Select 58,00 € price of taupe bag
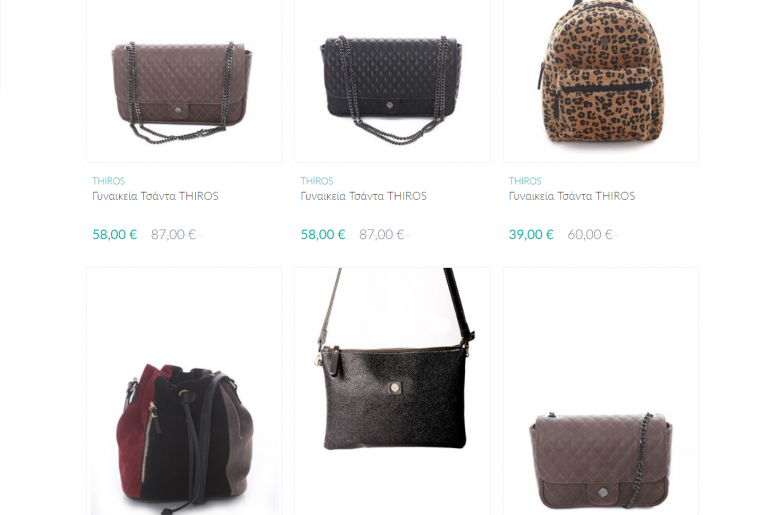This screenshot has height=515, width=770. [114, 235]
